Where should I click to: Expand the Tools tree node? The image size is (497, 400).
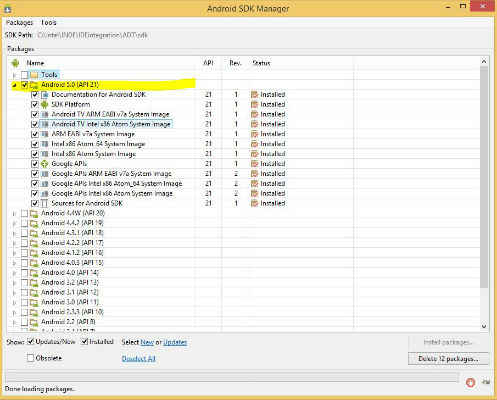(14, 75)
